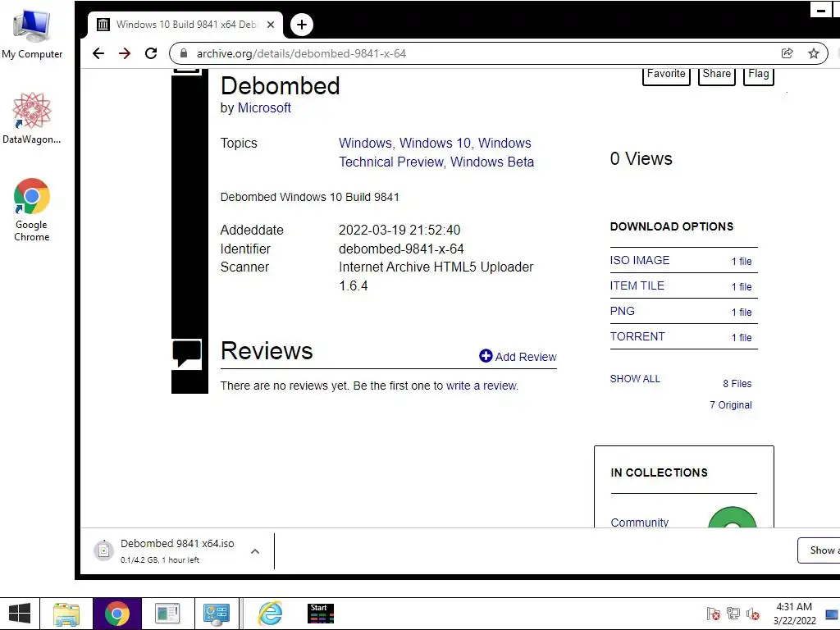The image size is (840, 630).
Task: Click the Action Center flag tray icon
Action: tap(713, 614)
